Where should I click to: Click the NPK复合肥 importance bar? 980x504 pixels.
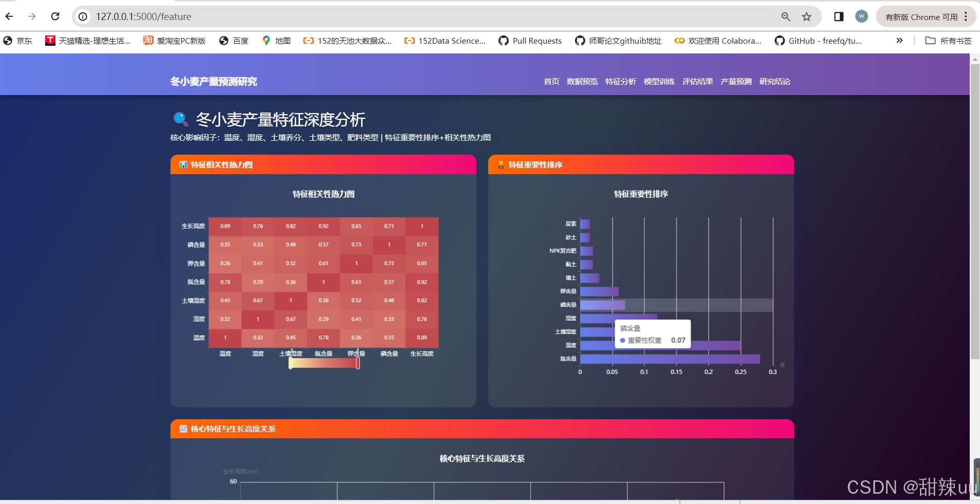586,251
